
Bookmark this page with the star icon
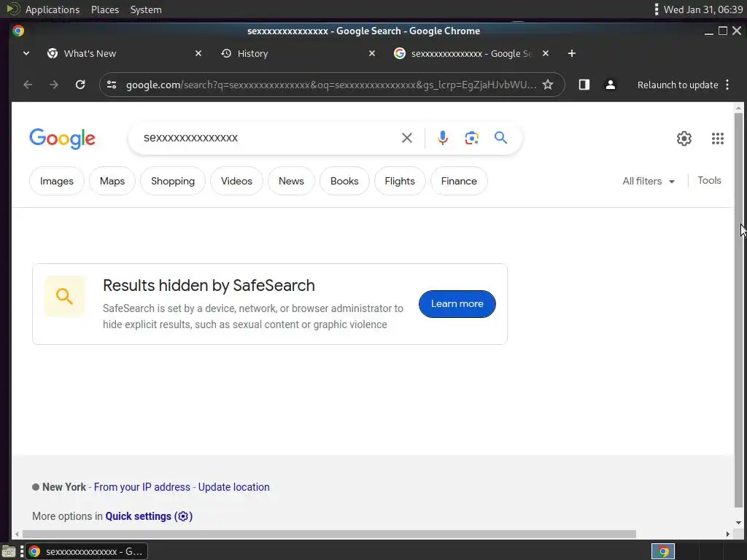(548, 85)
